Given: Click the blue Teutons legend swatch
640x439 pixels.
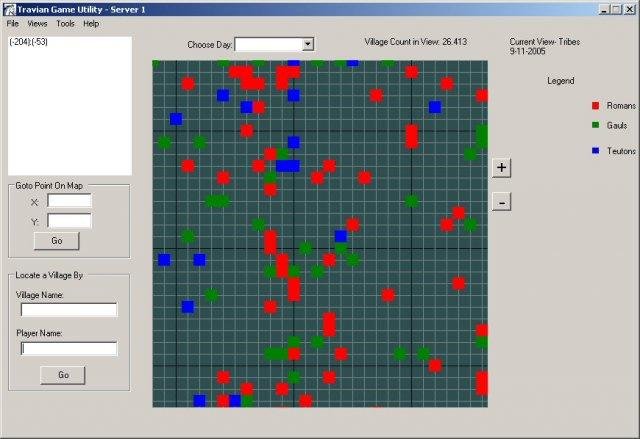Looking at the screenshot, I should click(596, 151).
